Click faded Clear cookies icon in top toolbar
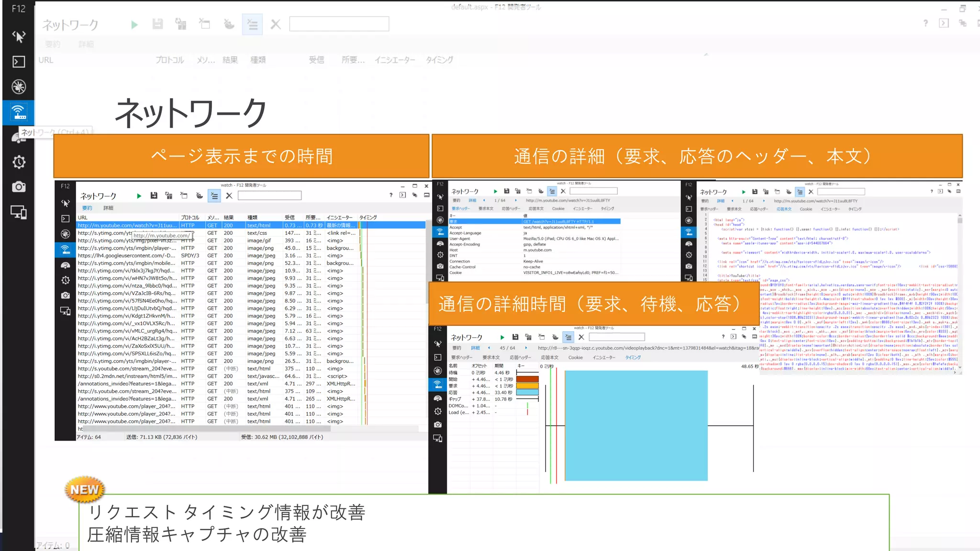The height and width of the screenshot is (551, 980). click(x=229, y=24)
